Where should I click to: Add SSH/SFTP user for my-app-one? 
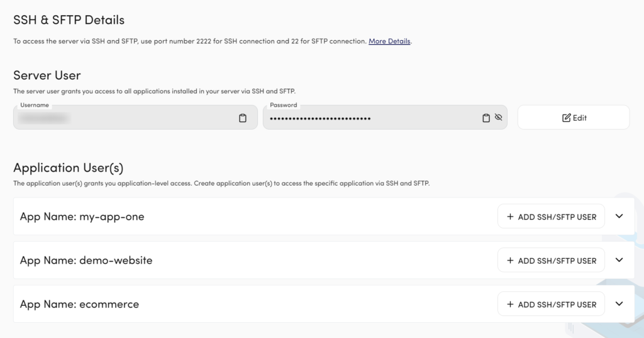click(551, 217)
